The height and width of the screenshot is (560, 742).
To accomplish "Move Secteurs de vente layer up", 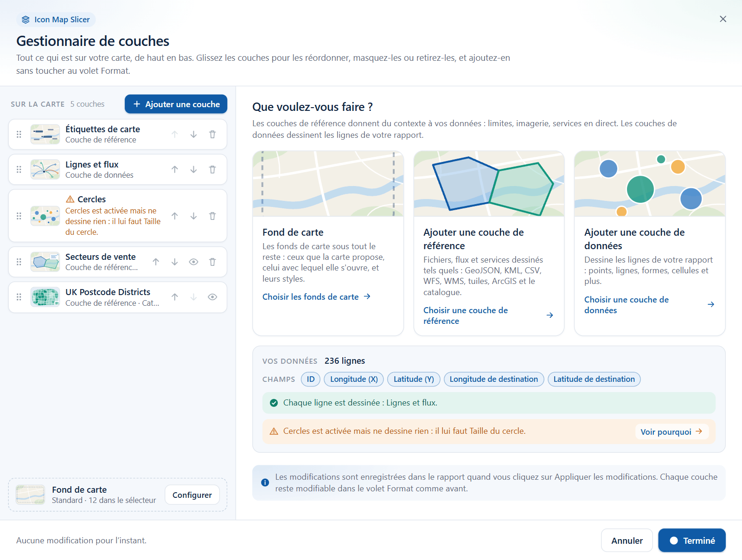I will (156, 262).
